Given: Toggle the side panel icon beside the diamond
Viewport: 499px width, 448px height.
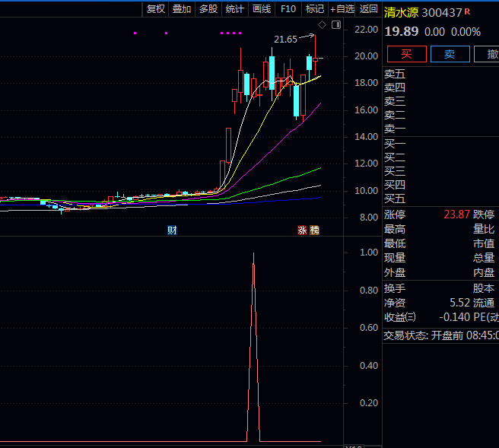Looking at the screenshot, I should tap(336, 26).
